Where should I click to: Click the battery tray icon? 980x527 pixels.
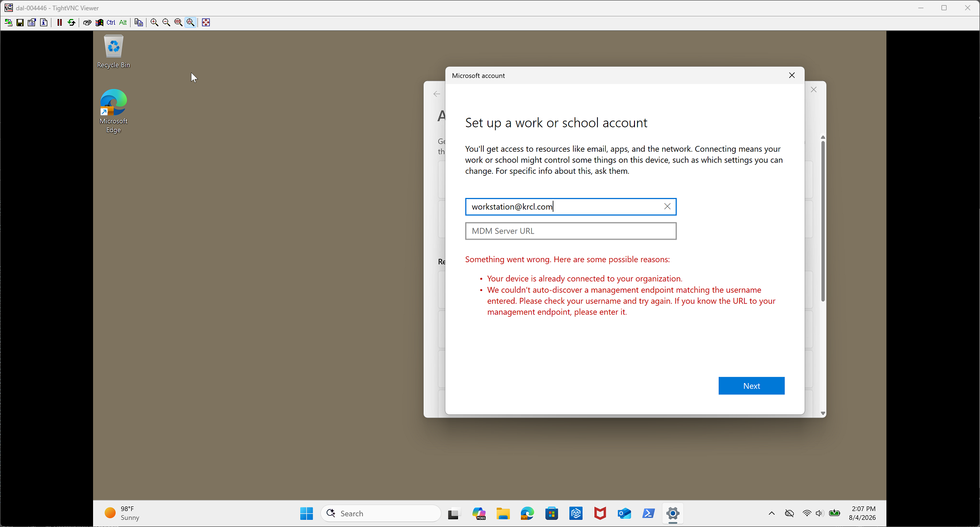834,513
